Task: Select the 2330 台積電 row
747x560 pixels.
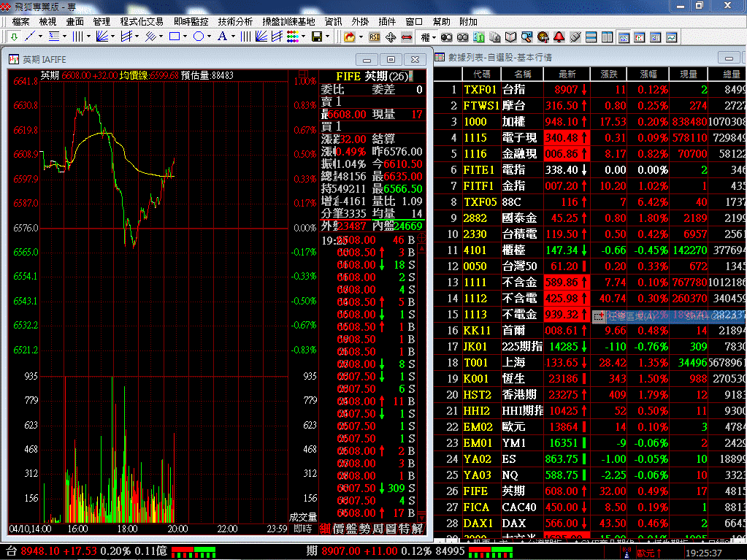Action: [x=590, y=234]
